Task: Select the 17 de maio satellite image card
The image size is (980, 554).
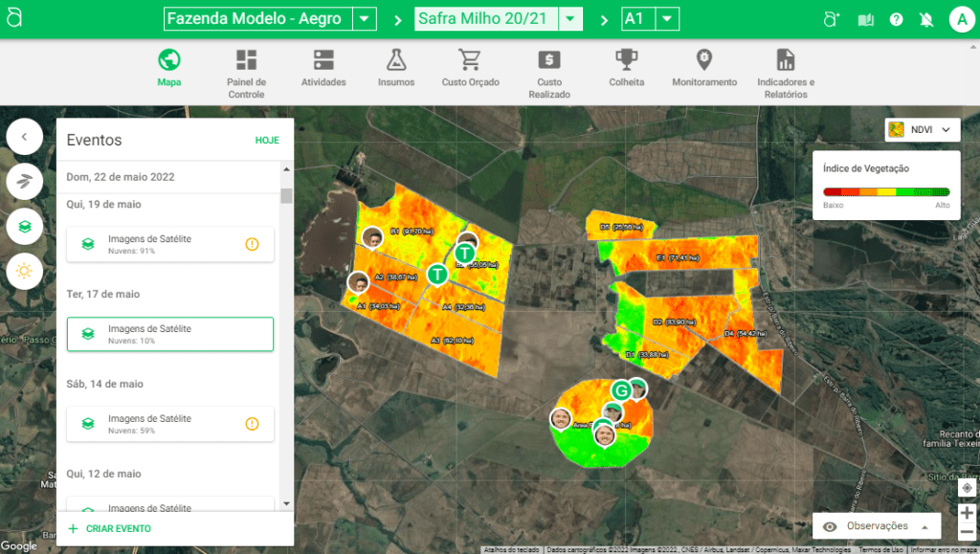Action: point(170,334)
